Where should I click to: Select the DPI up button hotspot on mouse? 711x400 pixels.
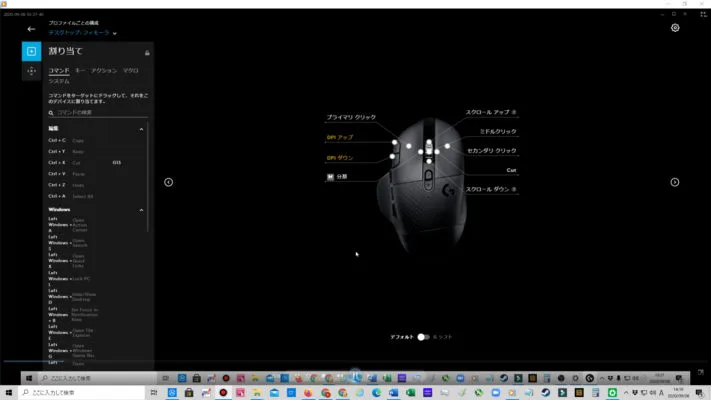(x=394, y=142)
